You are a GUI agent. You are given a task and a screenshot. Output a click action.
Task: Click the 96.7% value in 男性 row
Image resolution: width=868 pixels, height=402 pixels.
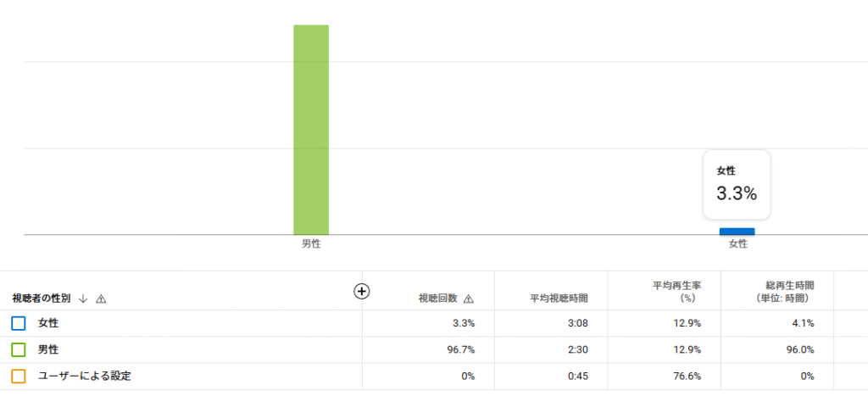click(x=462, y=350)
